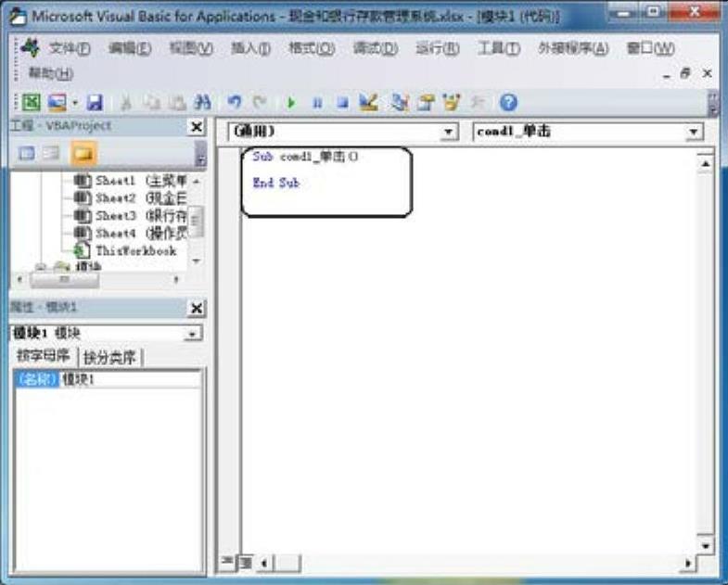
Task: Open the 格式(O) menu
Action: 312,48
